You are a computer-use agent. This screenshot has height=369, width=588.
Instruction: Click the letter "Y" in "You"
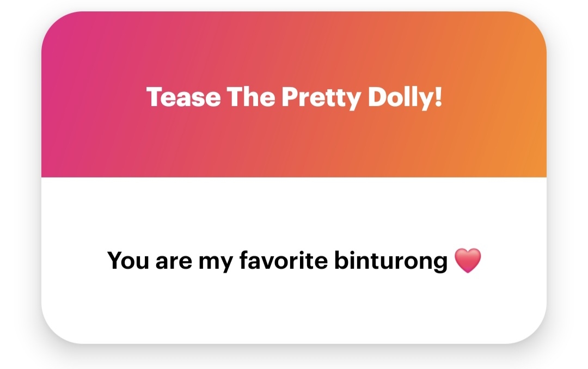115,261
